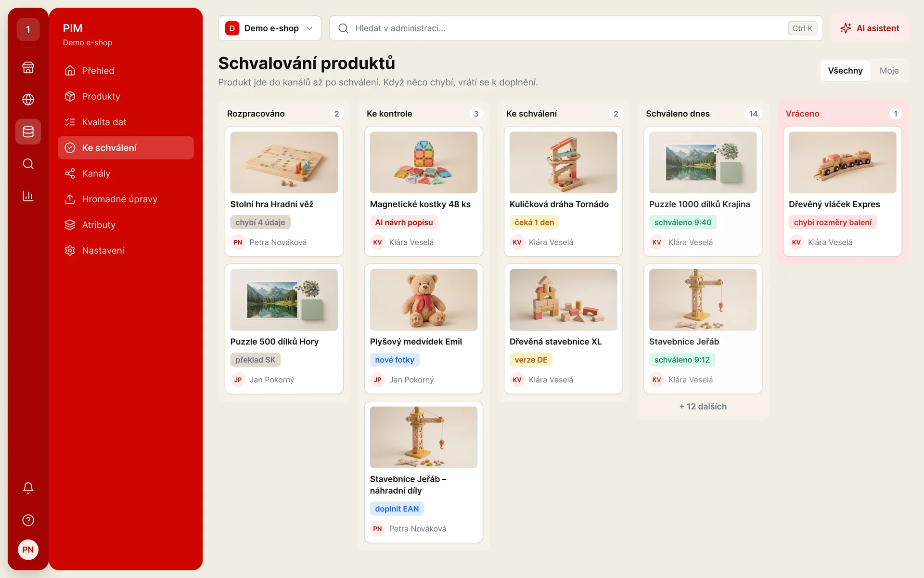Open Nastavení in the sidebar menu

126,250
